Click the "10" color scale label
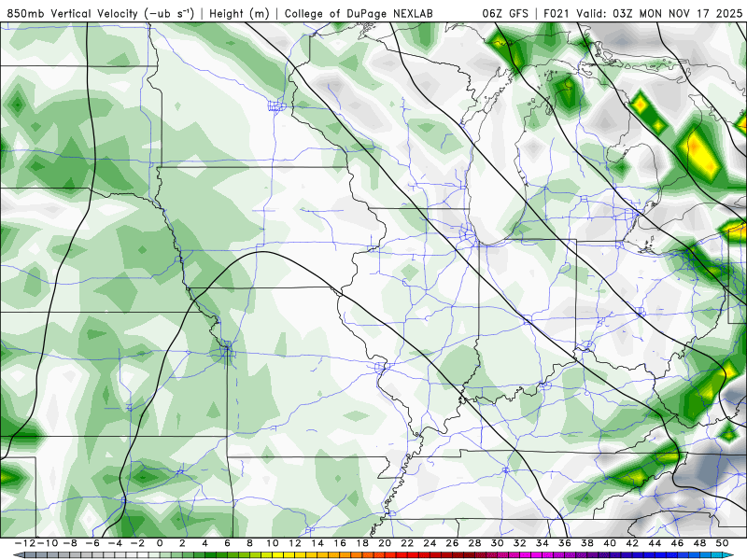The height and width of the screenshot is (560, 747). pyautogui.click(x=272, y=543)
